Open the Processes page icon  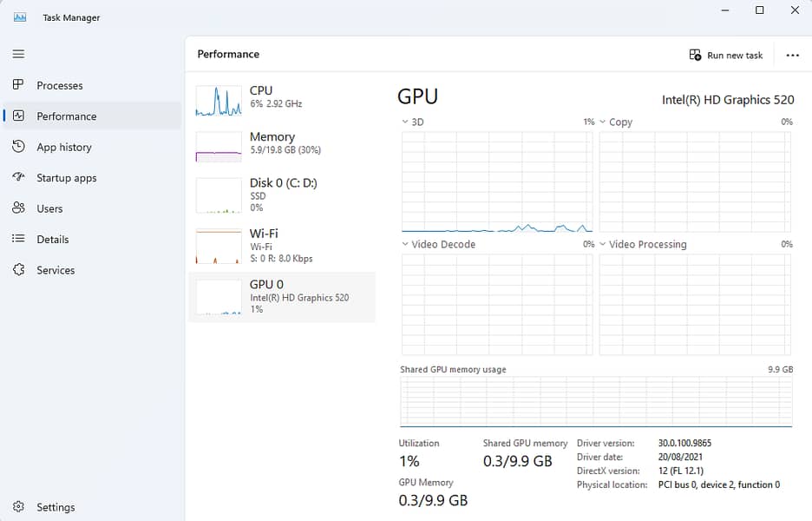[x=18, y=85]
